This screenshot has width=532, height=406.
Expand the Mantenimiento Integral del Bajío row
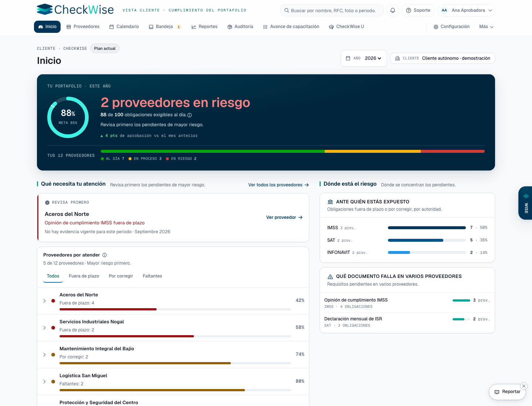(44, 355)
